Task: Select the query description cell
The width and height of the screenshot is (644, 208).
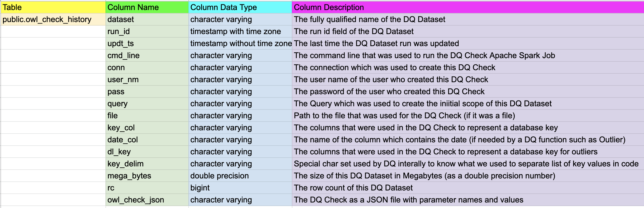Action: [468, 103]
